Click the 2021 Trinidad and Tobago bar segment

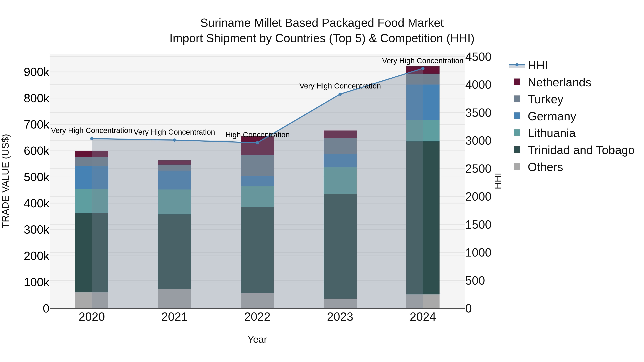tap(174, 252)
